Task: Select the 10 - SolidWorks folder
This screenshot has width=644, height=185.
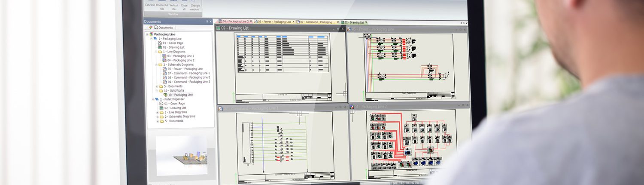Action: tap(174, 90)
